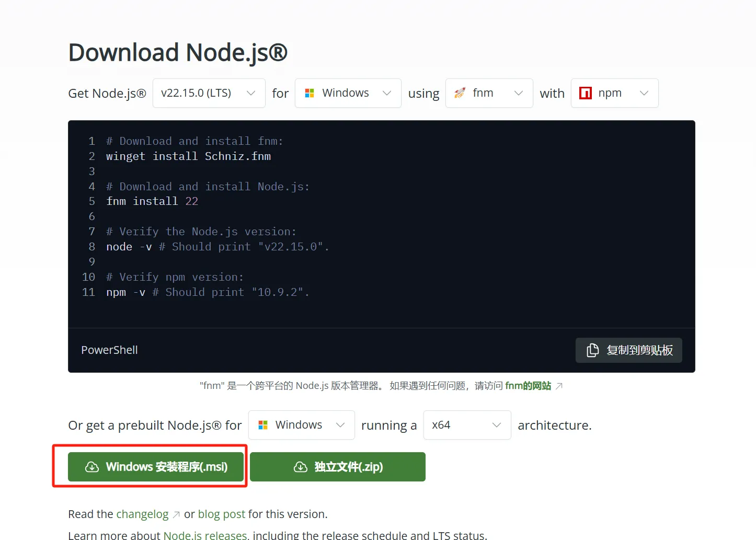Click external arrow icon next to changelog

(x=176, y=515)
